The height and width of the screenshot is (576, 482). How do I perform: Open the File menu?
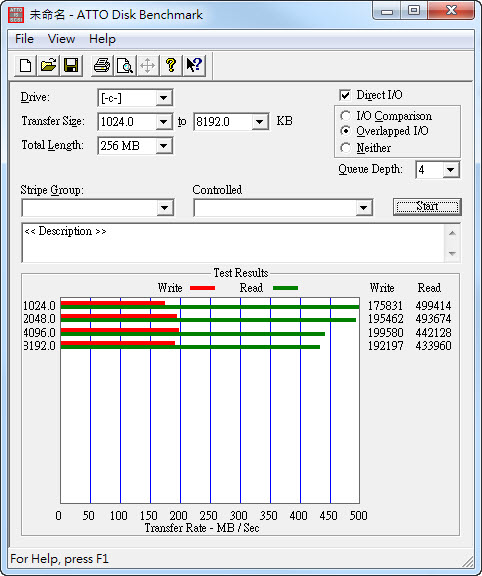pos(24,39)
